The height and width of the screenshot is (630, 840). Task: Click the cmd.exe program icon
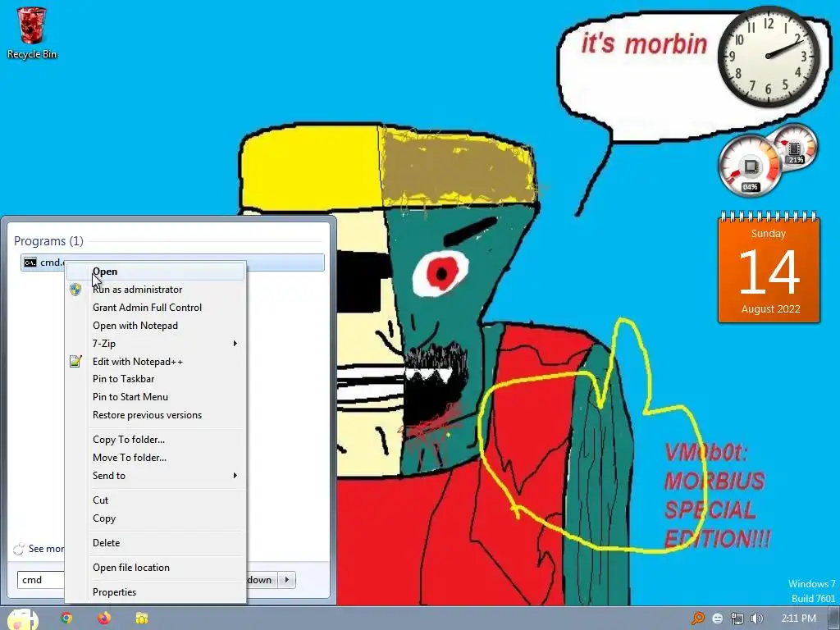coord(30,262)
